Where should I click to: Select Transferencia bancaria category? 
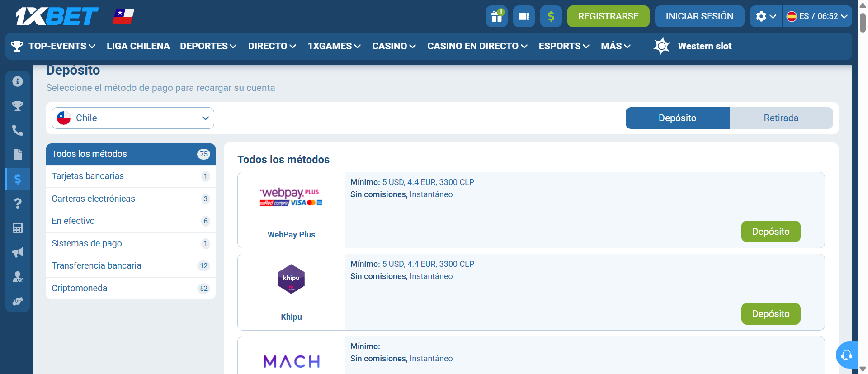click(x=131, y=266)
